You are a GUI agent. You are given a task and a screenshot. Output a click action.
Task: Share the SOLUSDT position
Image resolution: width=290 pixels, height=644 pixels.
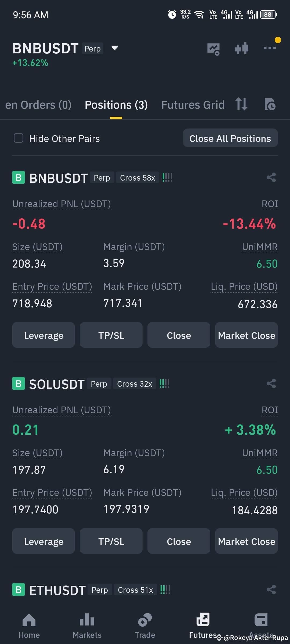(271, 384)
